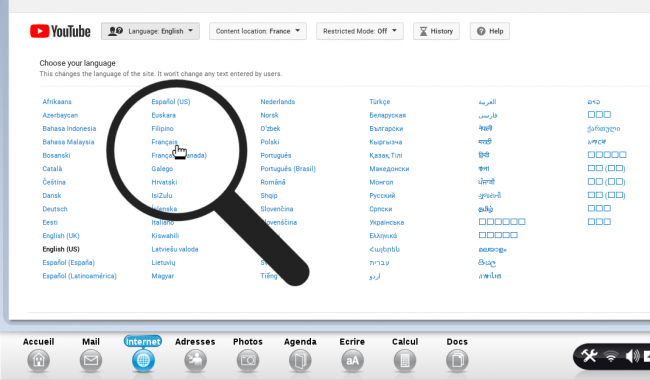Click the Help button
This screenshot has width=650, height=380.
pyautogui.click(x=490, y=31)
